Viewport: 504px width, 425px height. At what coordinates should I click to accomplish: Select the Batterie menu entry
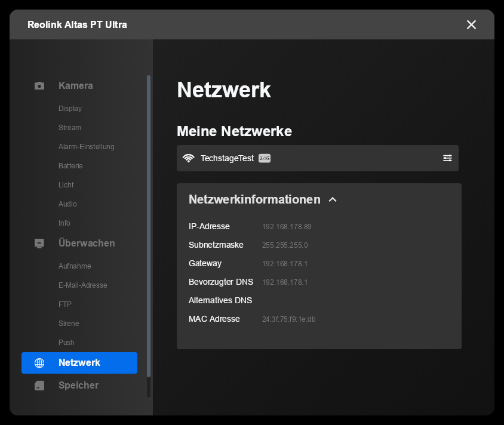pyautogui.click(x=70, y=166)
